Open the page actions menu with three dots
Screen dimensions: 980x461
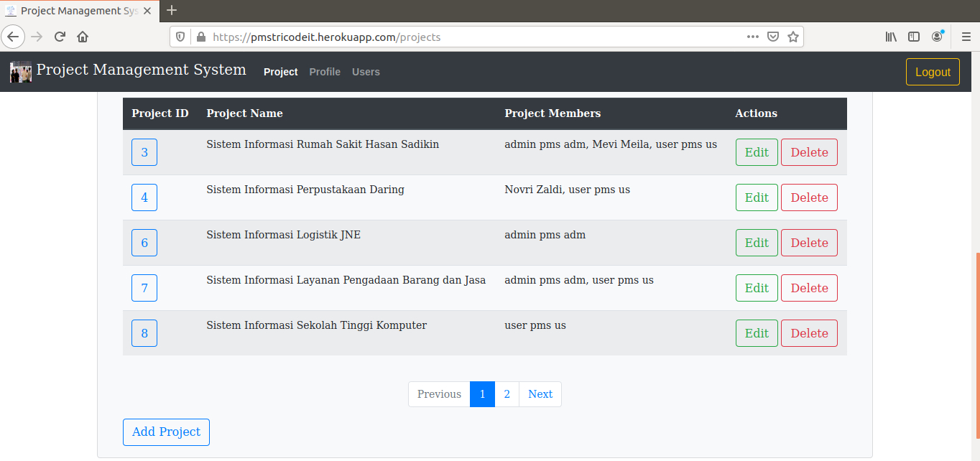[752, 37]
